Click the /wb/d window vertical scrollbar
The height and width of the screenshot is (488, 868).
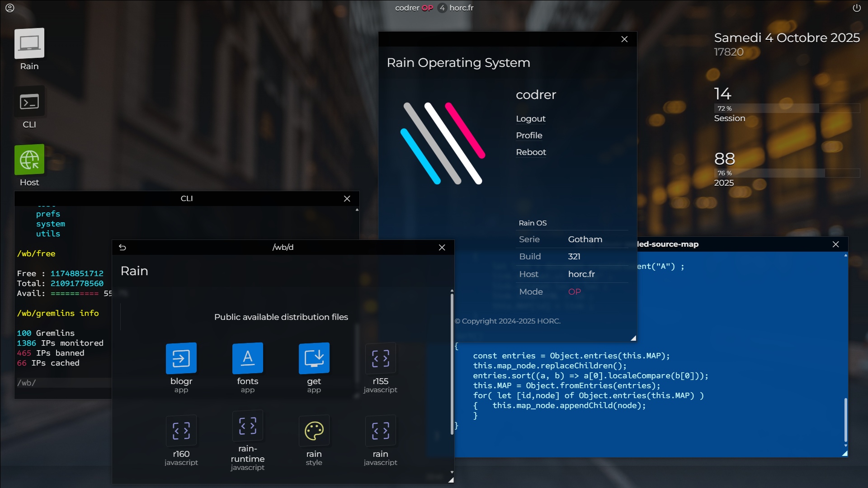(452, 364)
